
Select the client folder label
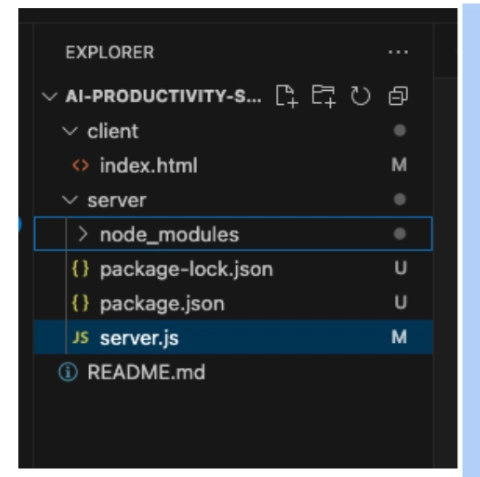pos(113,131)
